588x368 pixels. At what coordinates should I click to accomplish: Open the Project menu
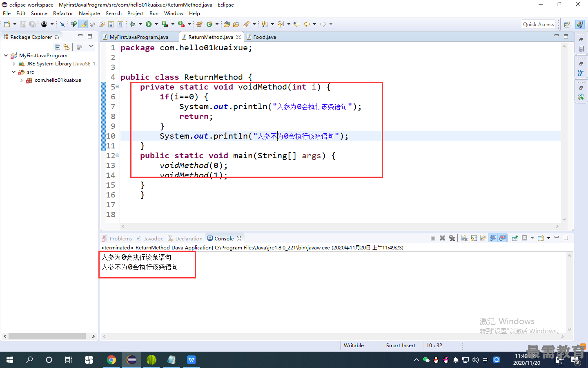[x=136, y=13]
